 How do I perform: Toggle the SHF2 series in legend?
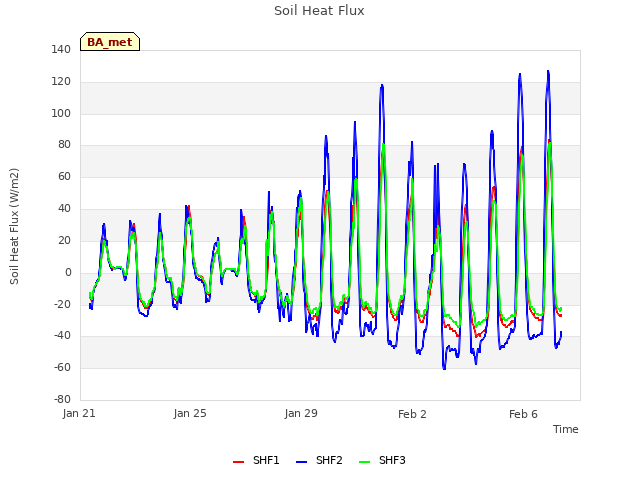(319, 460)
